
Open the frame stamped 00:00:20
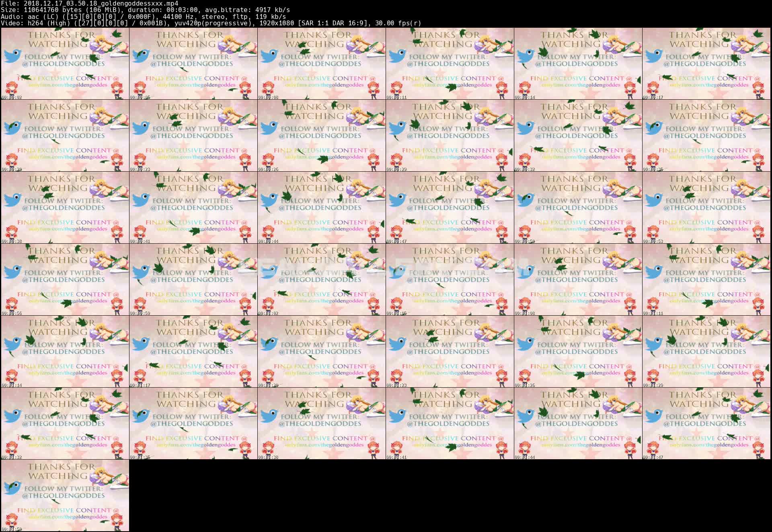tap(65, 136)
